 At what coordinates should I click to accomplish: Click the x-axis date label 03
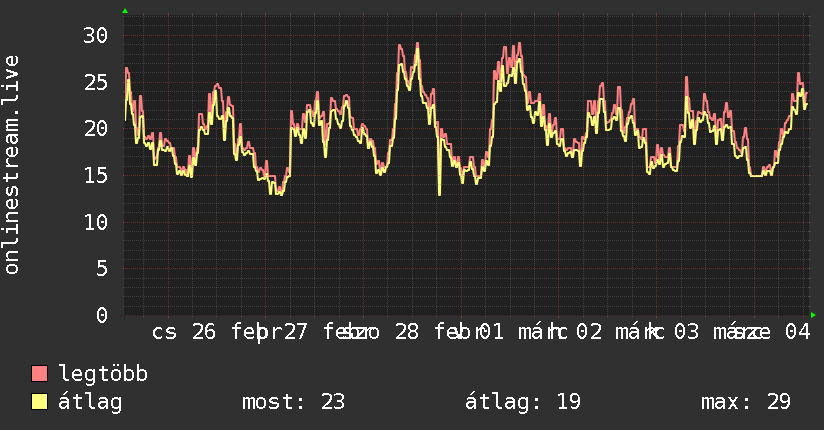coord(686,332)
